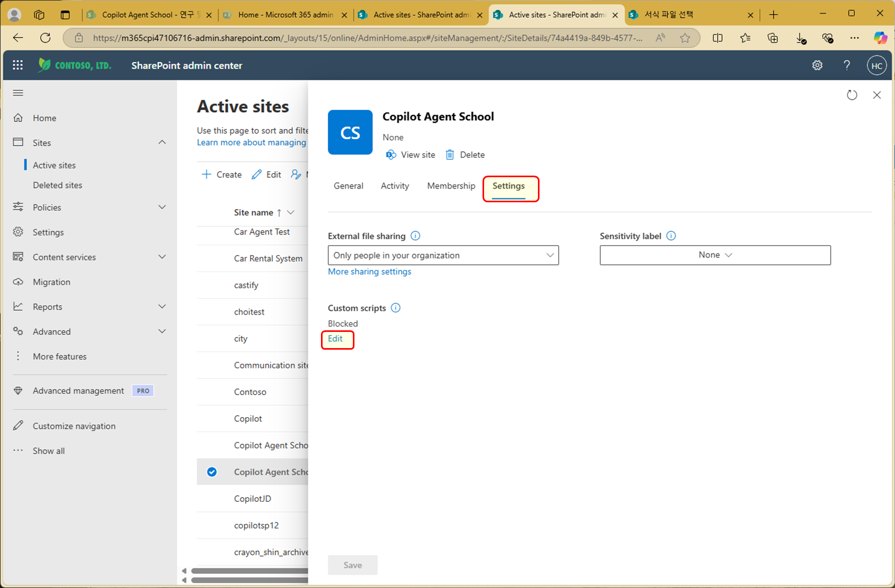Expand Content services navigation group
Screen dimensions: 895x588
click(x=162, y=257)
